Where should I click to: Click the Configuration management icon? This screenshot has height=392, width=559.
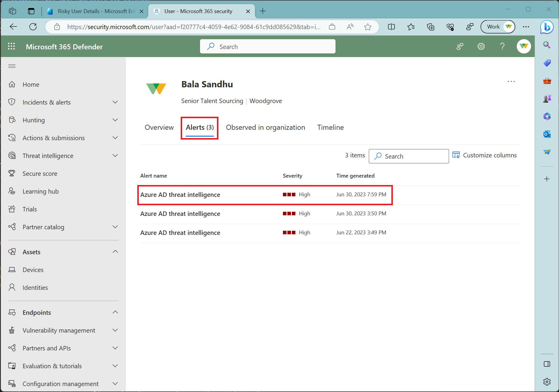point(12,384)
